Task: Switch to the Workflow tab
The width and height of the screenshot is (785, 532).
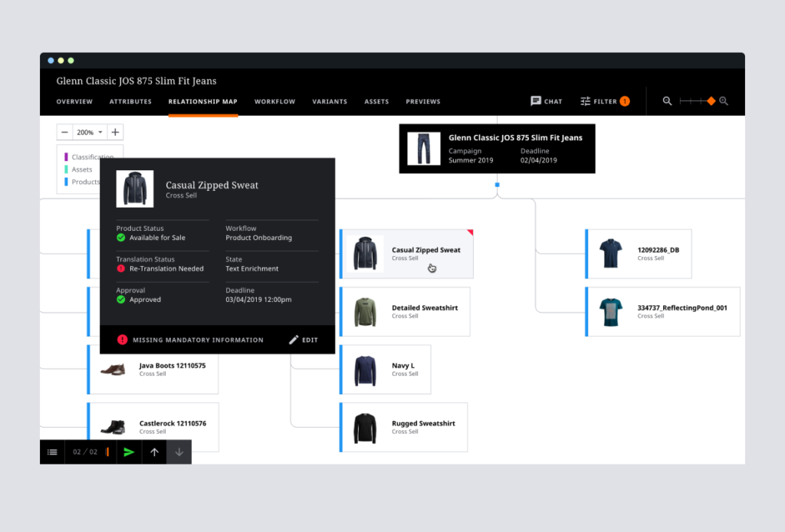Action: [x=275, y=102]
